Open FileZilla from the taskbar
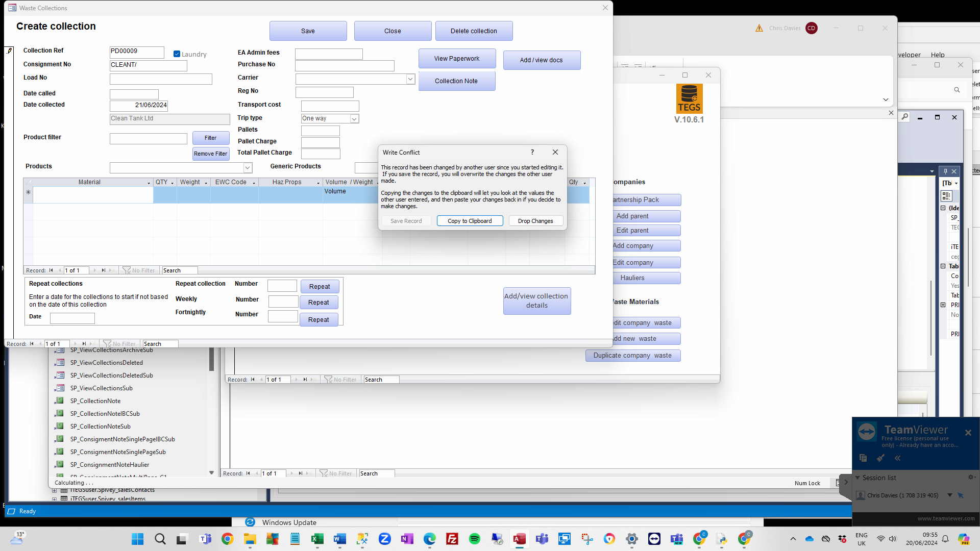 pos(452,539)
